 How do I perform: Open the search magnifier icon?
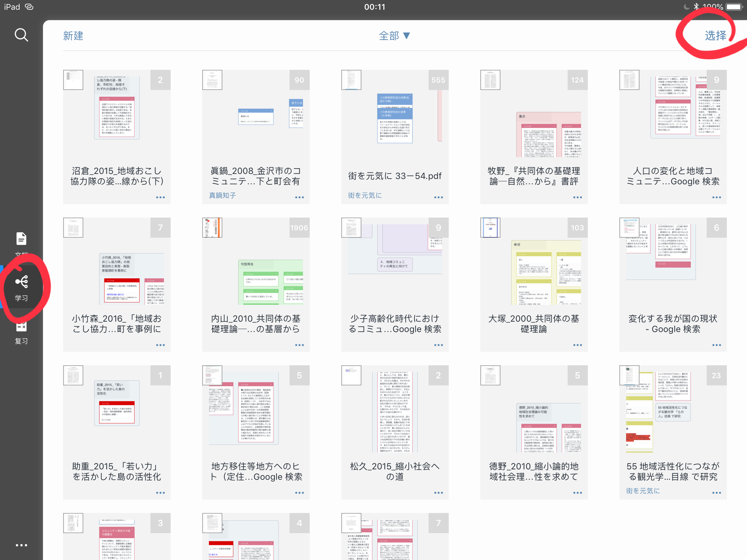21,35
